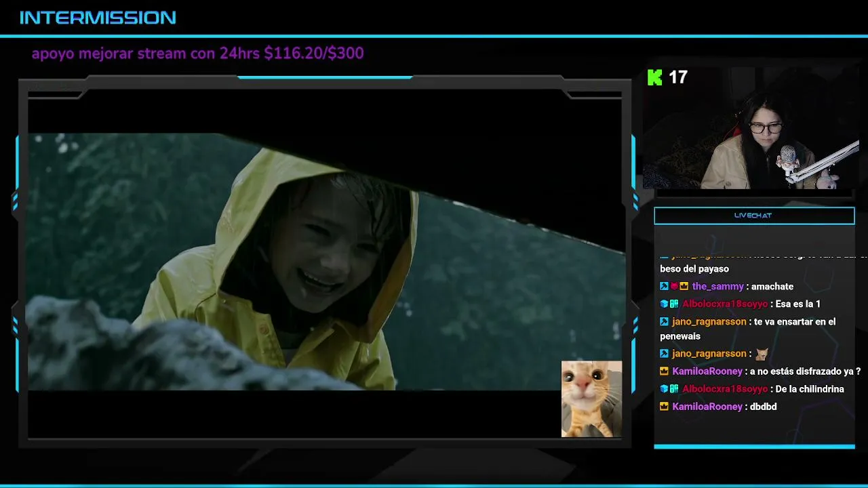Click KamiloaRooney on the "a no estás disfrazado ya ?" message
The width and height of the screenshot is (868, 488).
707,371
